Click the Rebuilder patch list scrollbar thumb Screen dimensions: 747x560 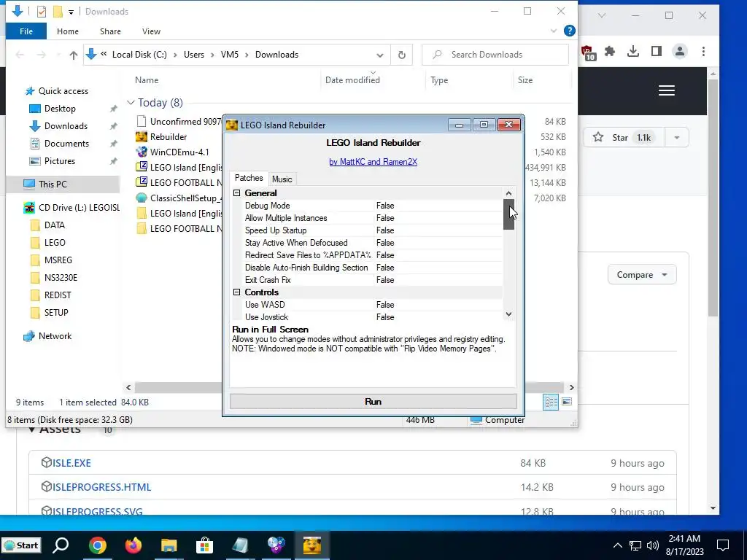tap(508, 214)
